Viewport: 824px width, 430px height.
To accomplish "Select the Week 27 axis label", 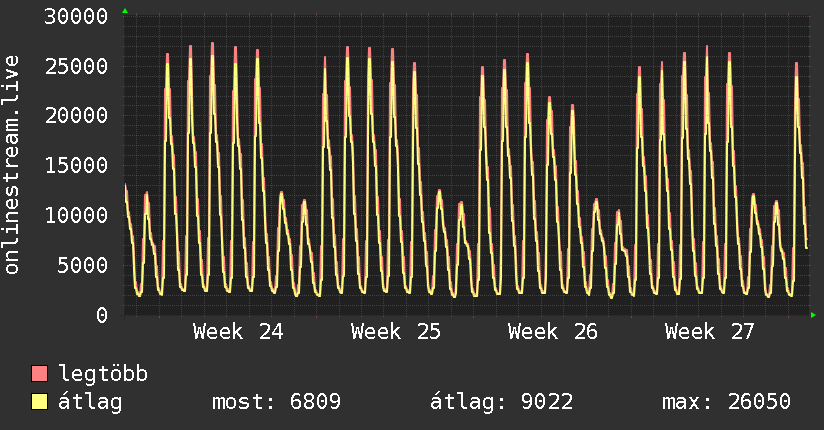I will 710,332.
